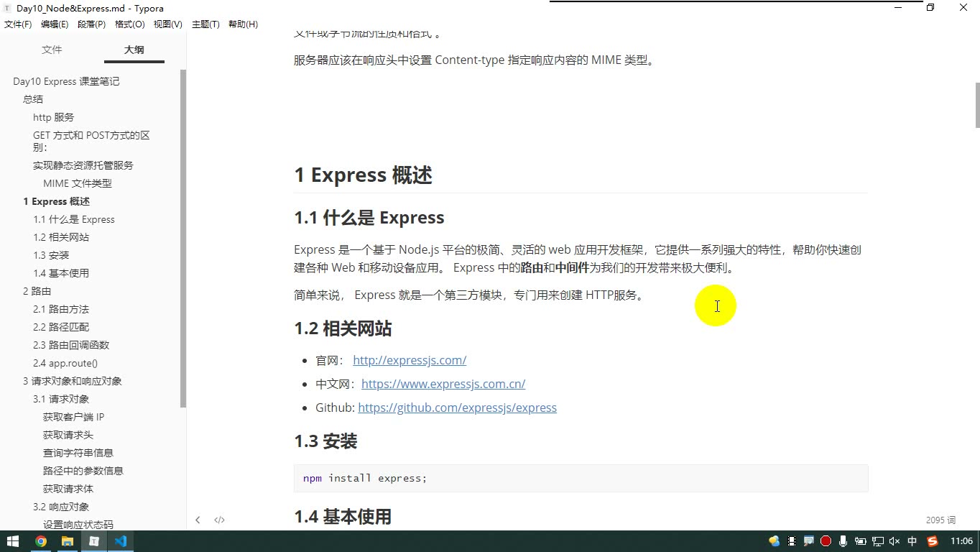The width and height of the screenshot is (980, 552).
Task: Click the 1.2 相关网站 heading in document
Action: pyautogui.click(x=343, y=328)
